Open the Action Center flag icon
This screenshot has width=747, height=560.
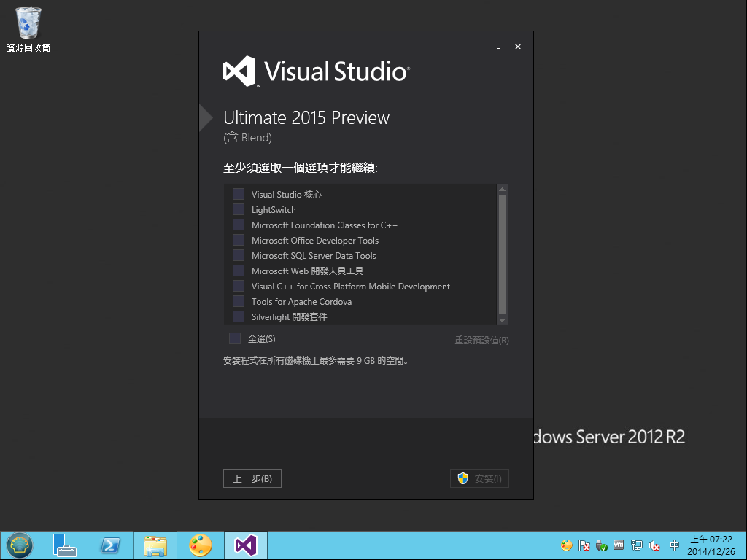584,545
